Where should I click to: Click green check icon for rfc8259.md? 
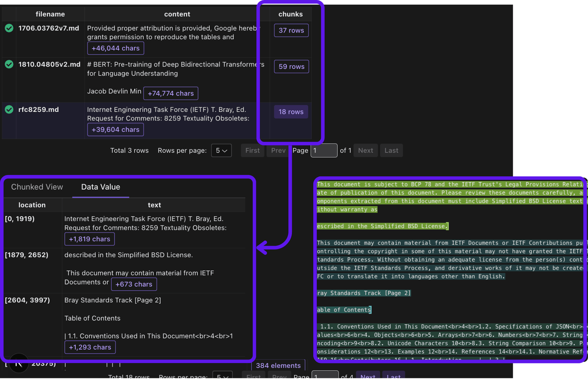point(9,109)
